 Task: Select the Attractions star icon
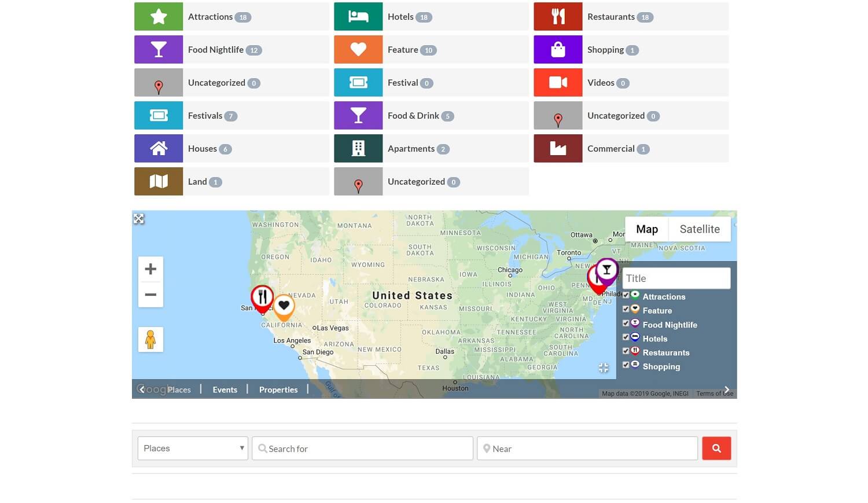158,16
